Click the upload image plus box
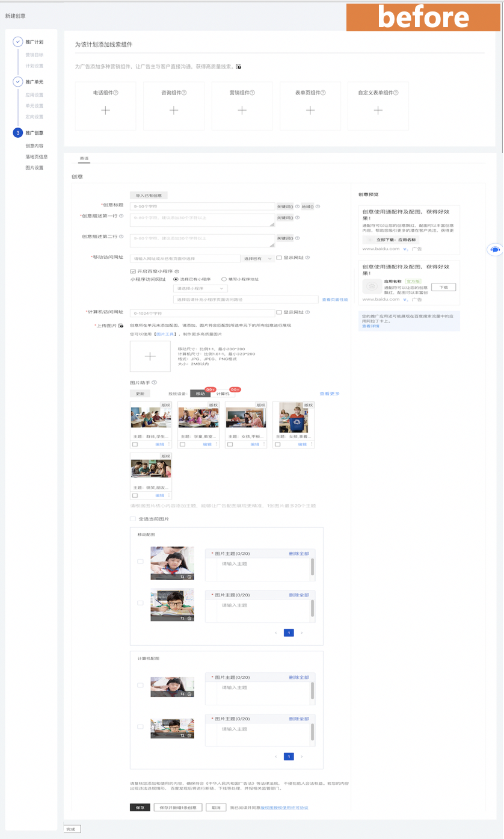The height and width of the screenshot is (839, 504). (150, 356)
